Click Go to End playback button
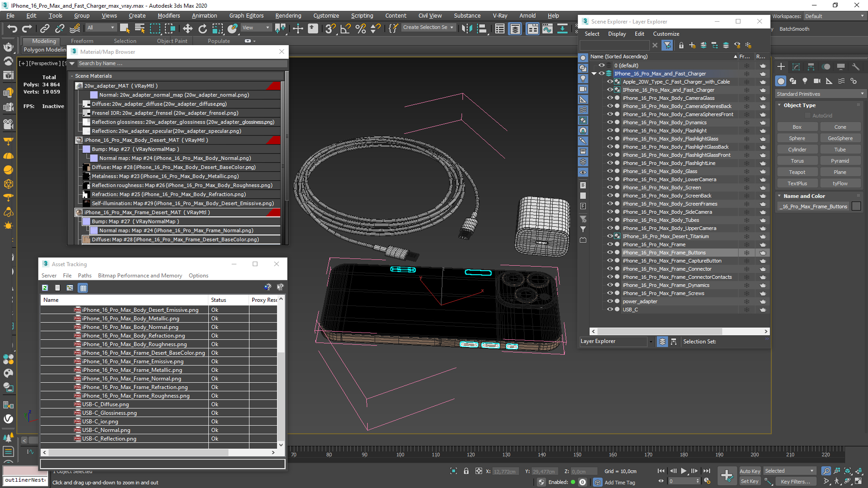Screen dimensions: 868x488 click(707, 471)
